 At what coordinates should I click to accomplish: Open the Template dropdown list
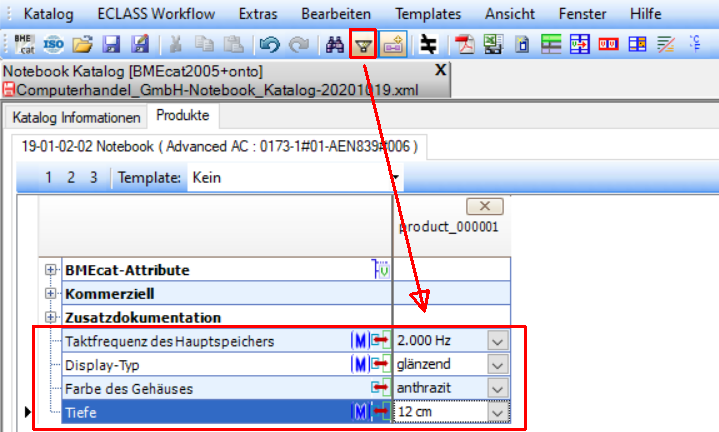click(x=397, y=178)
